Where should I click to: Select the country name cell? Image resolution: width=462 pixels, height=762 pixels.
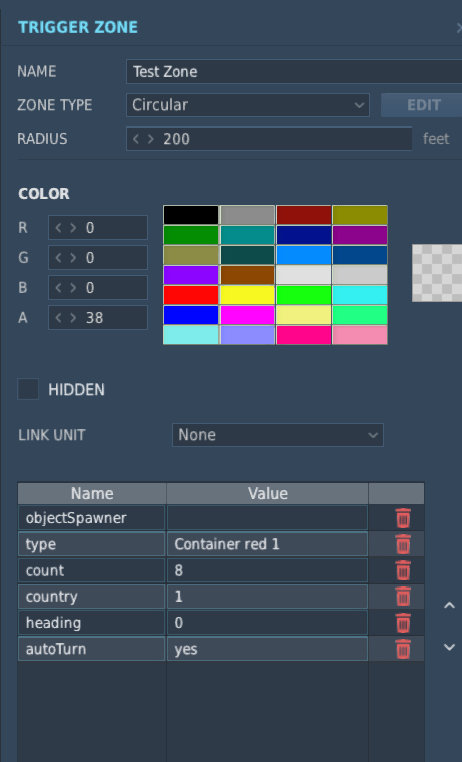[92, 596]
